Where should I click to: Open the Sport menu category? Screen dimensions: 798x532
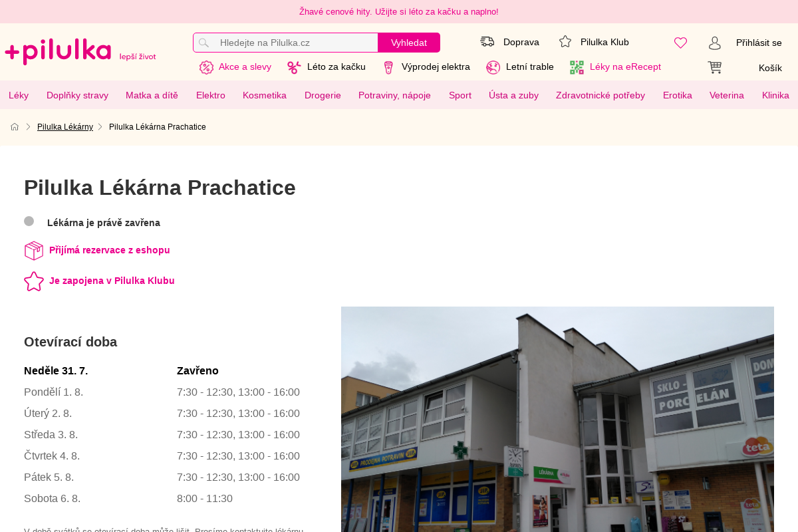click(x=460, y=95)
